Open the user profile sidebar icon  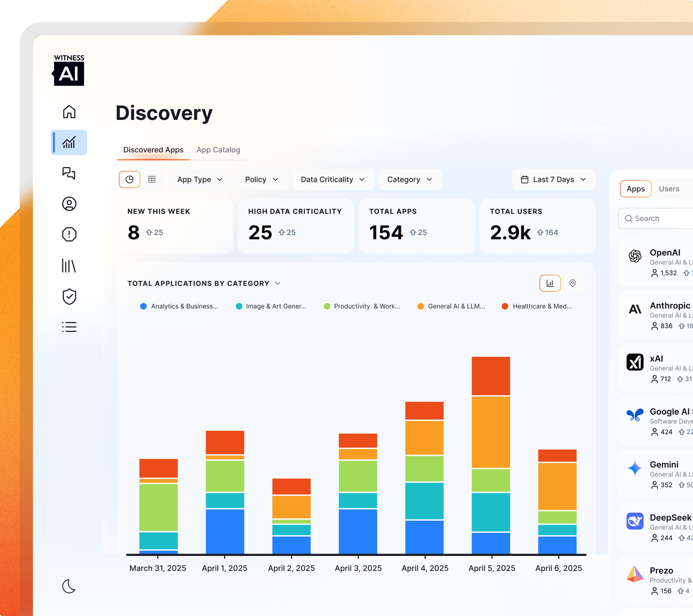tap(69, 204)
